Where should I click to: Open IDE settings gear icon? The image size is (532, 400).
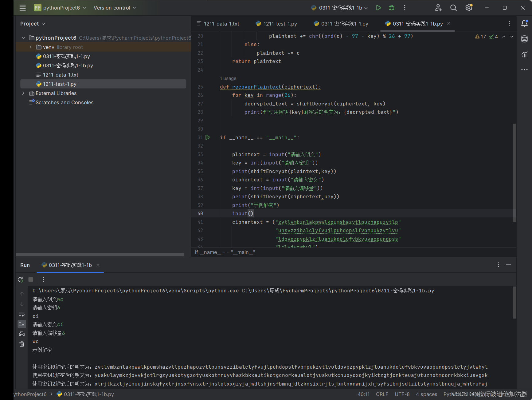[x=469, y=8]
